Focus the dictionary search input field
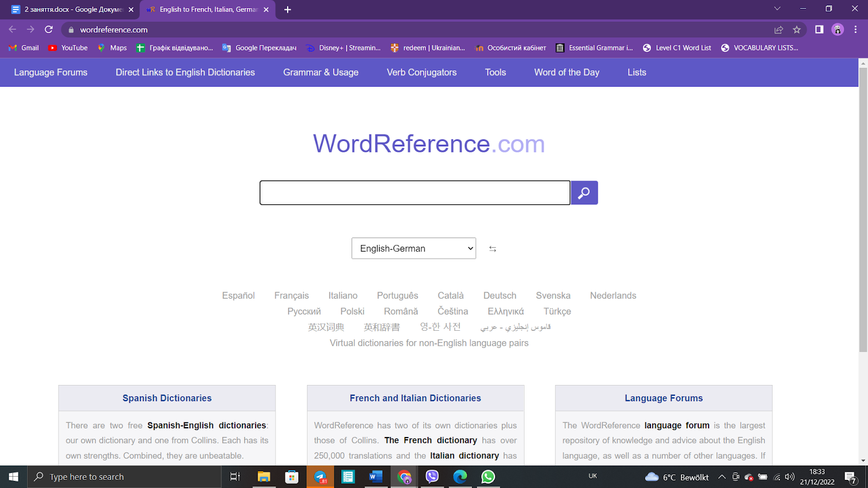 coord(415,192)
